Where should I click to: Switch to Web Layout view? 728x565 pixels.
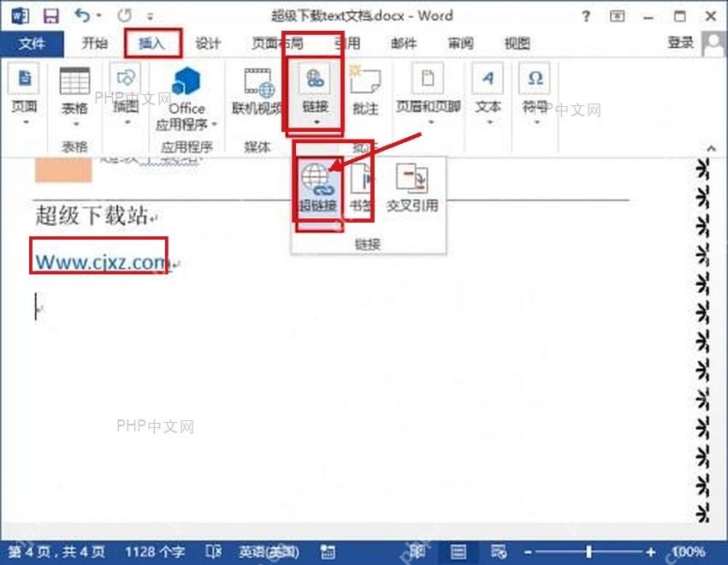pos(498,552)
